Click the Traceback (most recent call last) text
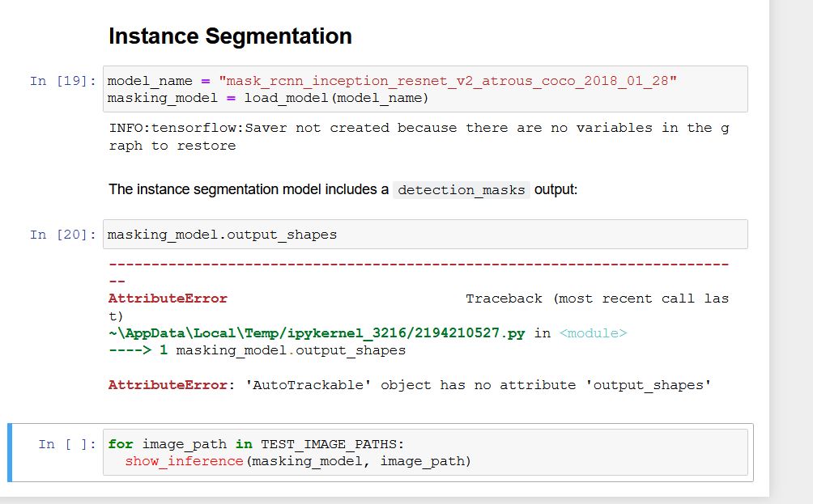The height and width of the screenshot is (504, 813). [597, 298]
